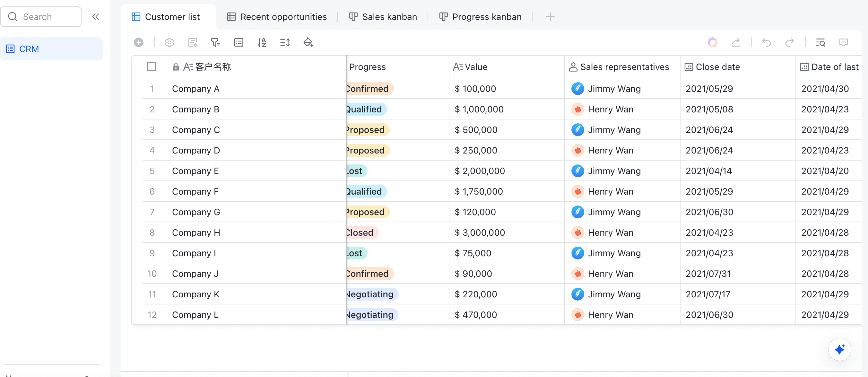Viewport: 868px width, 377px height.
Task: Open the comments panel icon
Action: (x=843, y=42)
